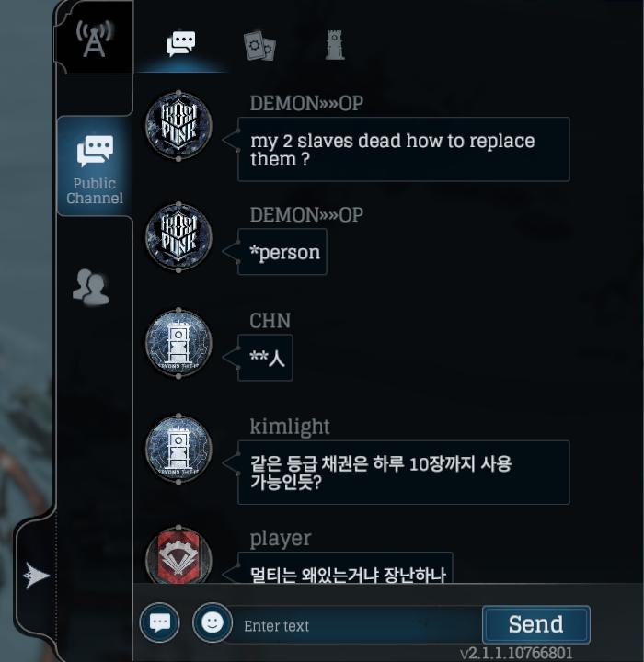Switch to the chat bubbles tab
Screen dimensions: 644x662
pos(181,43)
